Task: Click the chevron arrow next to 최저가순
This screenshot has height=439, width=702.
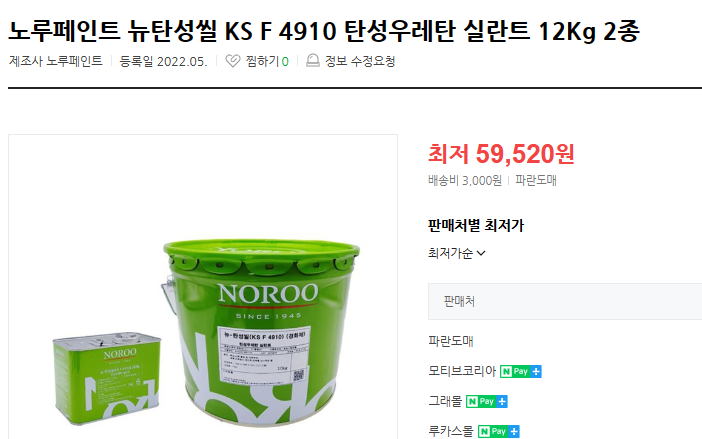Action: pyautogui.click(x=481, y=253)
